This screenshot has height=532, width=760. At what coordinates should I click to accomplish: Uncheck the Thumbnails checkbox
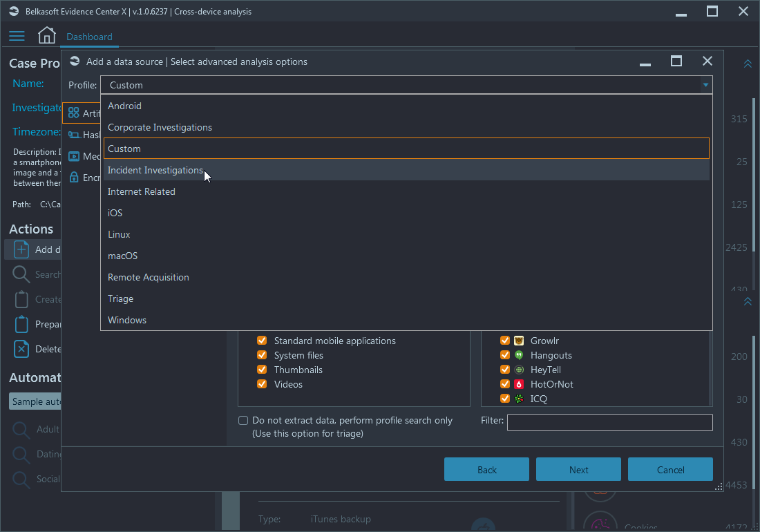click(262, 370)
